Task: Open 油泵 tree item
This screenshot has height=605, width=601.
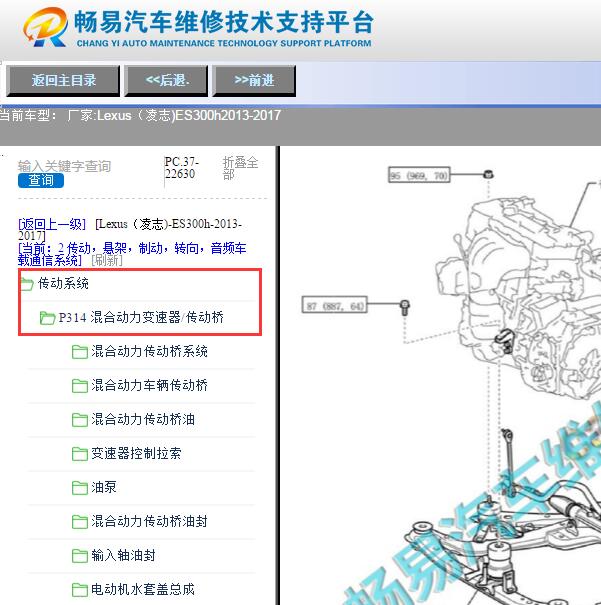Action: (x=104, y=487)
